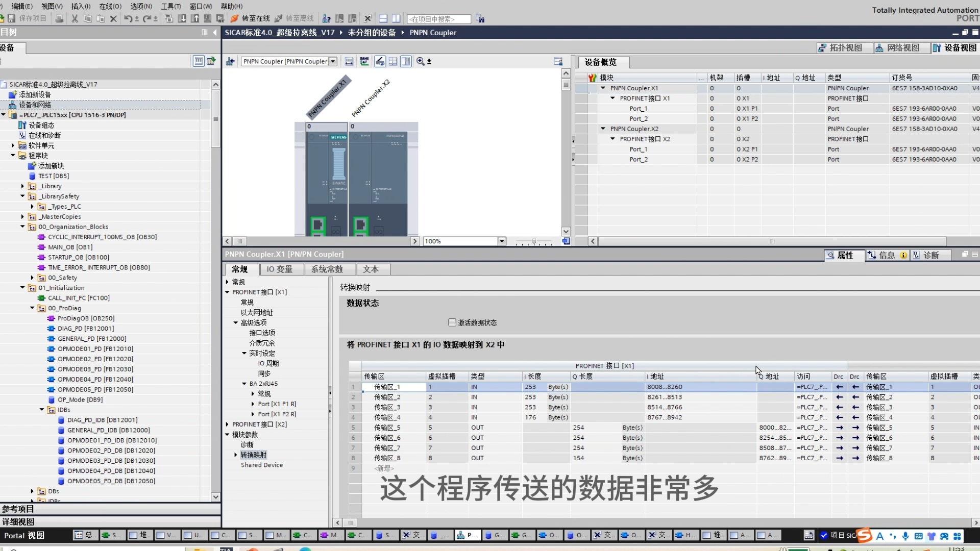Click the show module labels NAME icon
This screenshot has width=980, height=551.
point(364,61)
